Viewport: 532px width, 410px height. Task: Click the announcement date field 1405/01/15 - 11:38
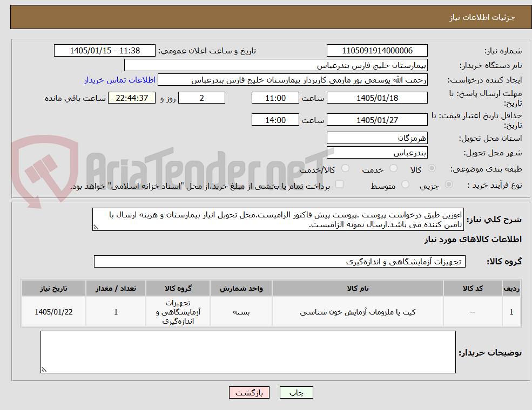point(104,51)
